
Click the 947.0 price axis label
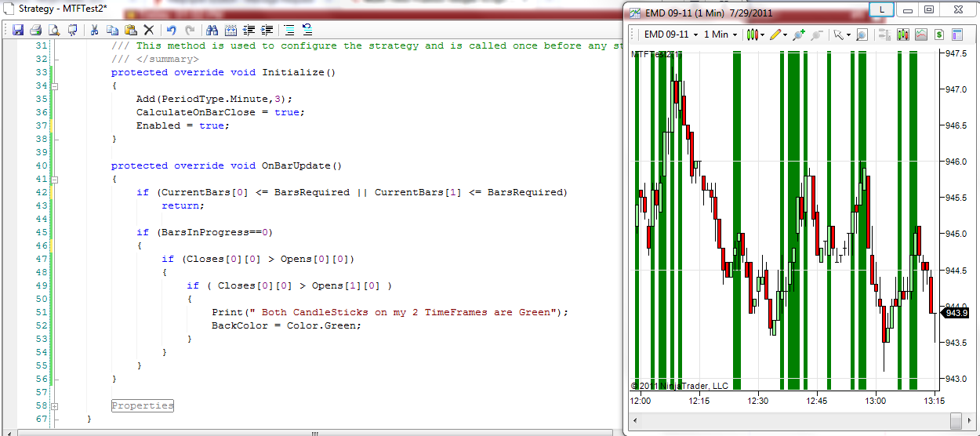(x=955, y=89)
